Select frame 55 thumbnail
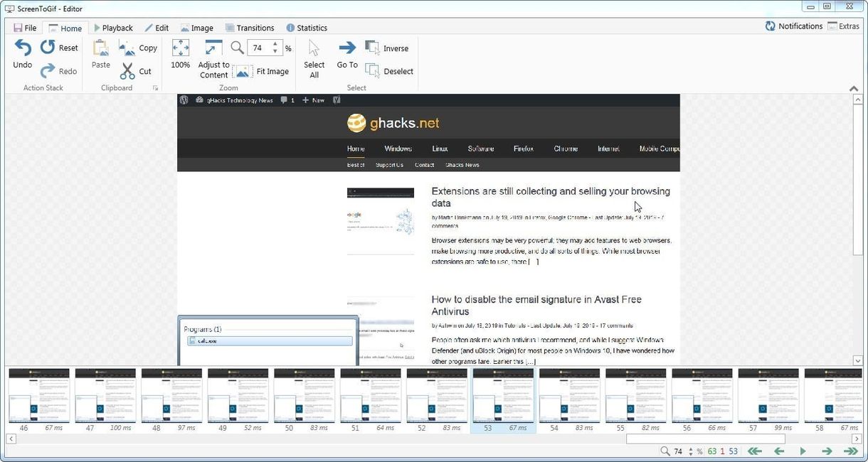The width and height of the screenshot is (868, 462). pyautogui.click(x=635, y=400)
